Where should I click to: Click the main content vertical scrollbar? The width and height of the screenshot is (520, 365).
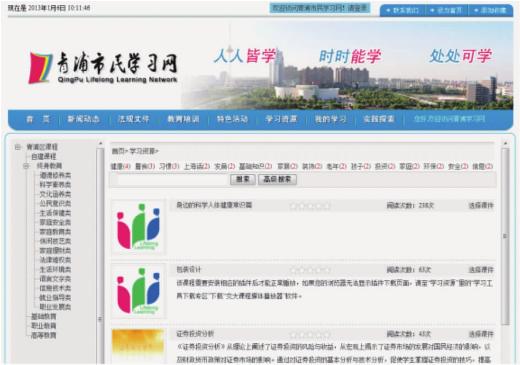(505, 236)
